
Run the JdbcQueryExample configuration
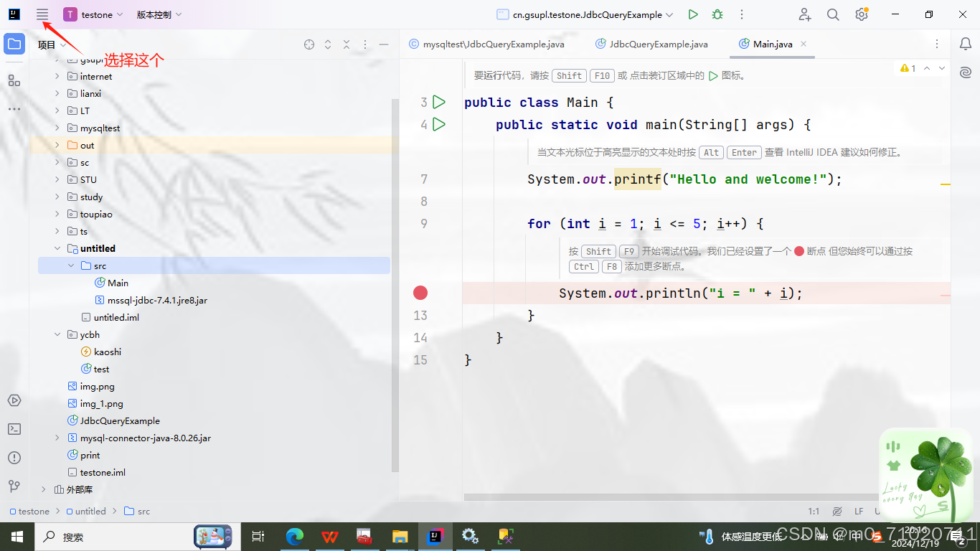693,14
